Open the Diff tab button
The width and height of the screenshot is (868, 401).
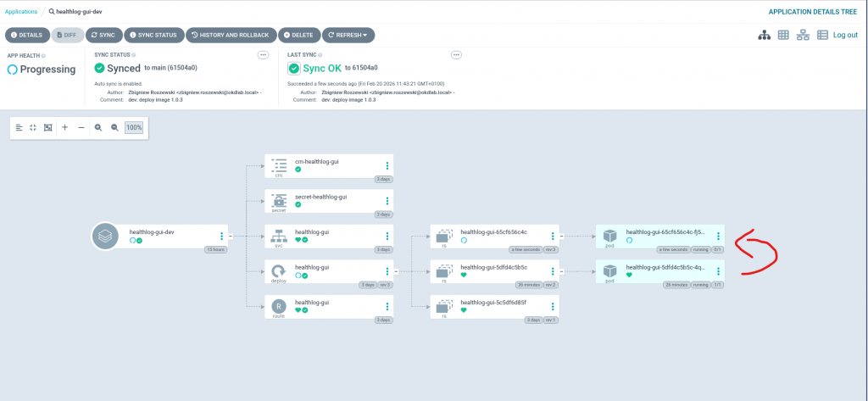(67, 35)
